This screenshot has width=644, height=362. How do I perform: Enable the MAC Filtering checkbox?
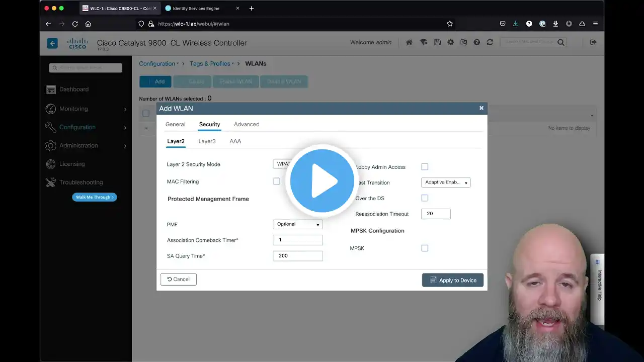(x=276, y=181)
